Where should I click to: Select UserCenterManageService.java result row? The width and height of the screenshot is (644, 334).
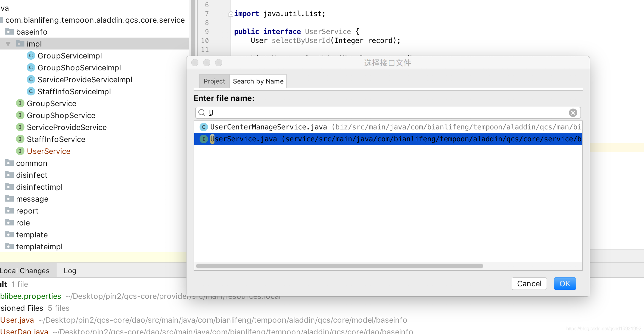point(388,127)
